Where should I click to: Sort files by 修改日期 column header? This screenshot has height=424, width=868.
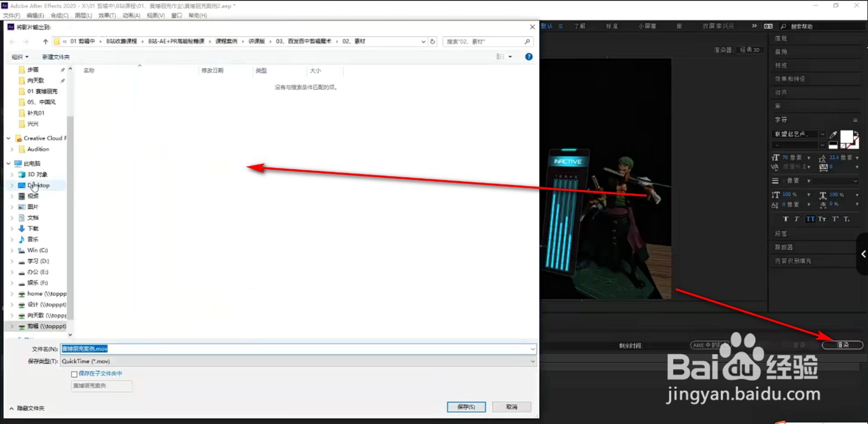click(213, 70)
